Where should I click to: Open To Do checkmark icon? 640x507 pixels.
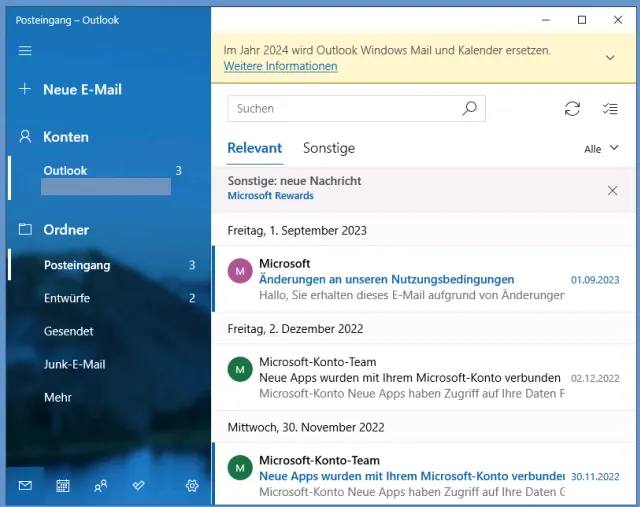(x=139, y=486)
